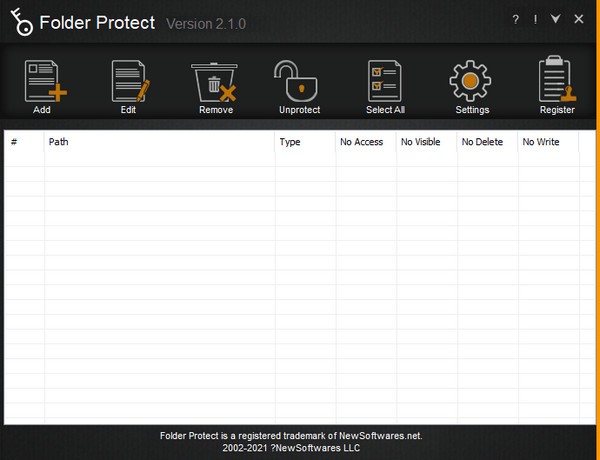
Task: Click the Version 2.1.0 text
Action: coord(206,24)
